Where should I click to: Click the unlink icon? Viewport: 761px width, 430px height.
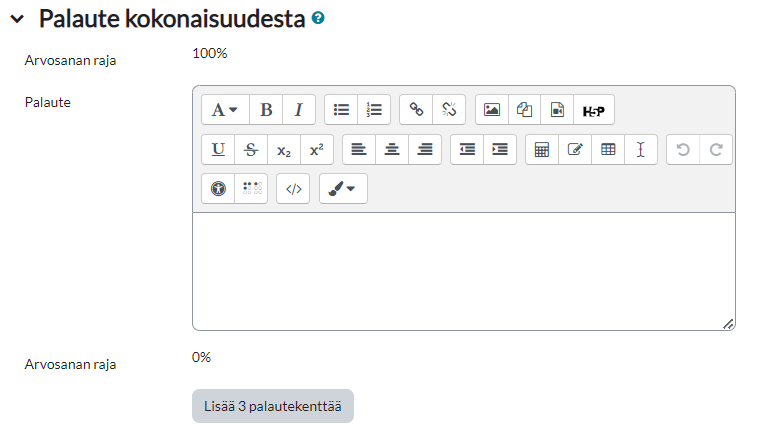pos(449,110)
